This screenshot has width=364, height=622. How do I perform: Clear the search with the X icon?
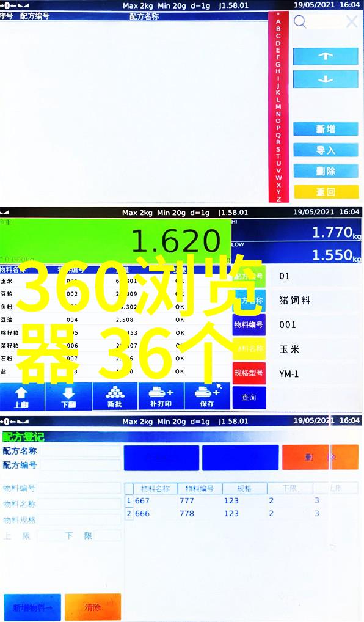point(351,22)
